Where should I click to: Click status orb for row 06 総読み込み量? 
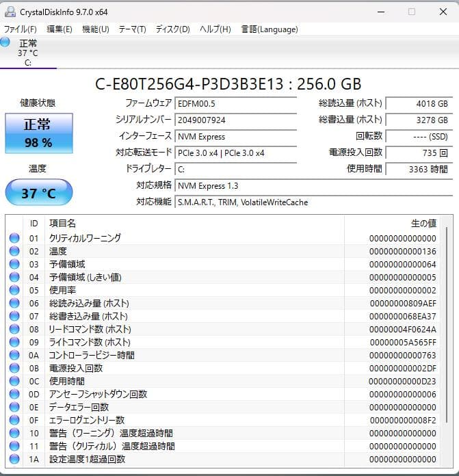[x=14, y=303]
